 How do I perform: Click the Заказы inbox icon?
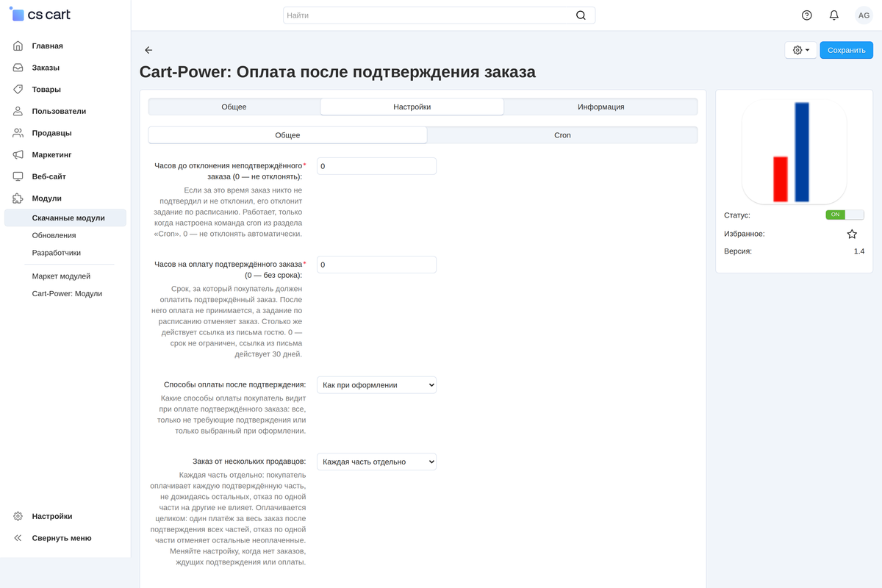click(18, 68)
